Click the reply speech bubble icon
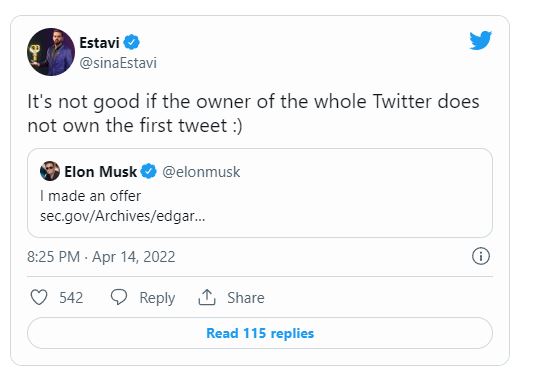The image size is (535, 374). pyautogui.click(x=119, y=297)
